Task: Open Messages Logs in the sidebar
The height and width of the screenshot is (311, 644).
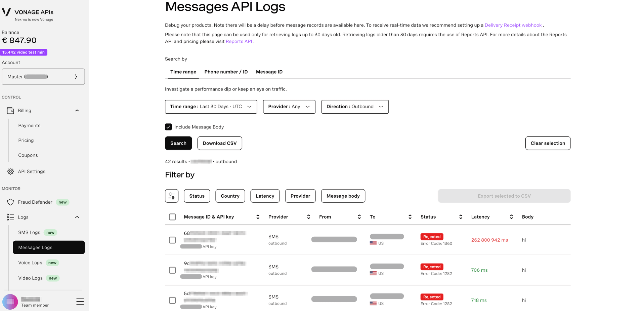Action: point(49,247)
